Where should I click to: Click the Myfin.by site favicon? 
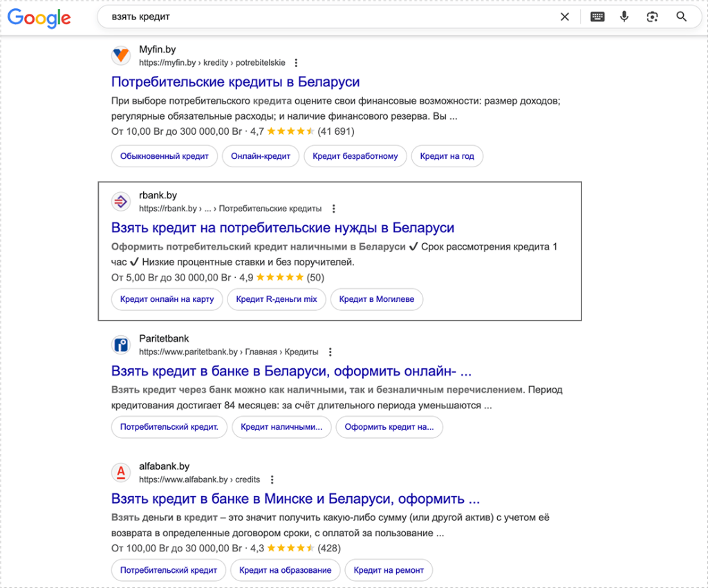pyautogui.click(x=121, y=56)
